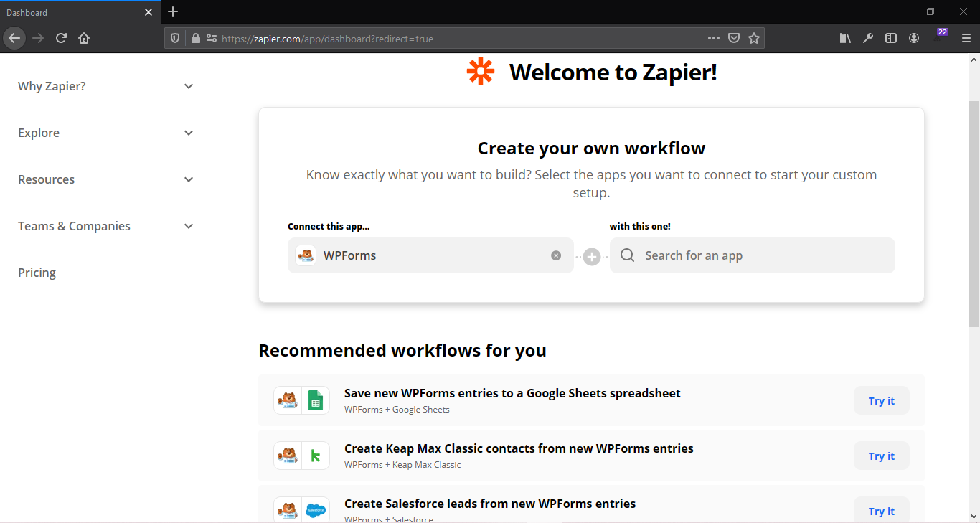Click the plus connector between app fields
The image size is (980, 523).
coord(591,256)
